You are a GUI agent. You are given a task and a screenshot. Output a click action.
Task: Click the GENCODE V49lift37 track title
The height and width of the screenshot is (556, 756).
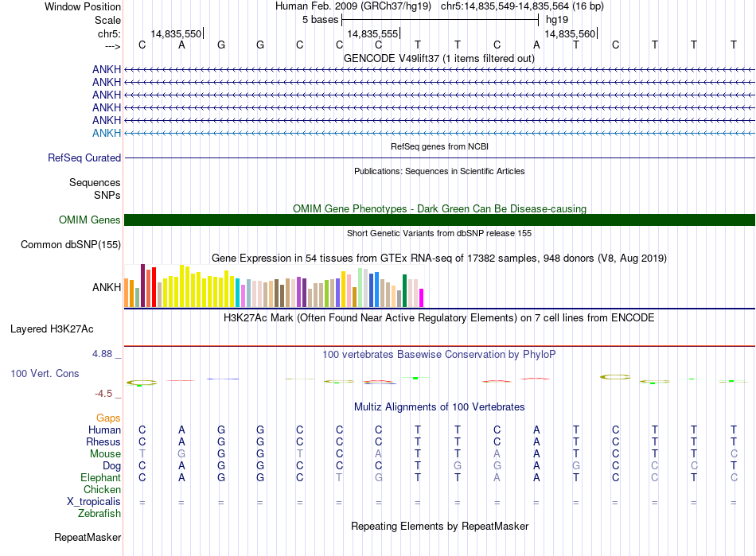coord(439,59)
